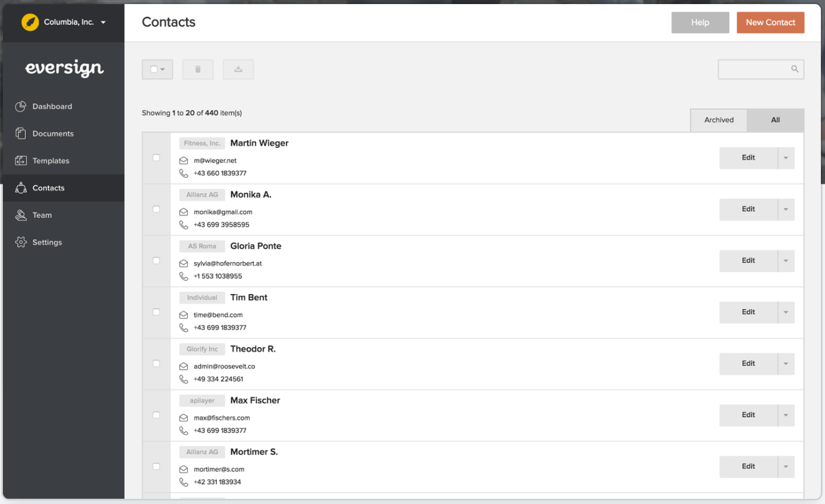Click the trash delete icon in toolbar

[198, 69]
